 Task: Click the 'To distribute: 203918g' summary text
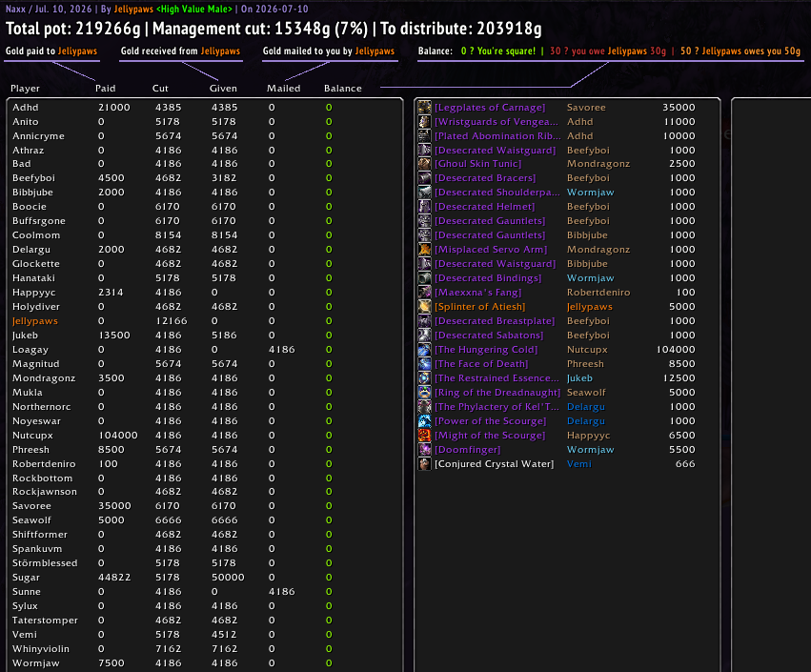(x=461, y=29)
